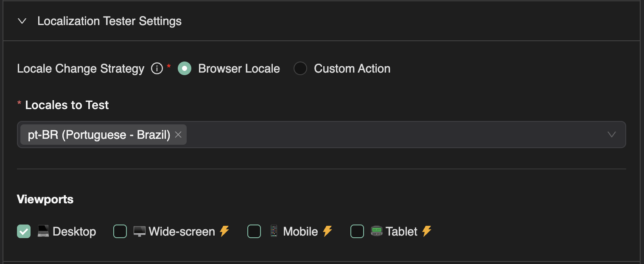Enable the Mobile viewport checkbox
The width and height of the screenshot is (644, 264).
254,231
